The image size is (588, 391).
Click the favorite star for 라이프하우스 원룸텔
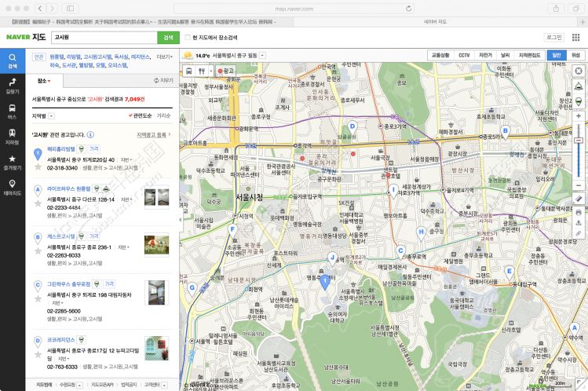(x=38, y=203)
